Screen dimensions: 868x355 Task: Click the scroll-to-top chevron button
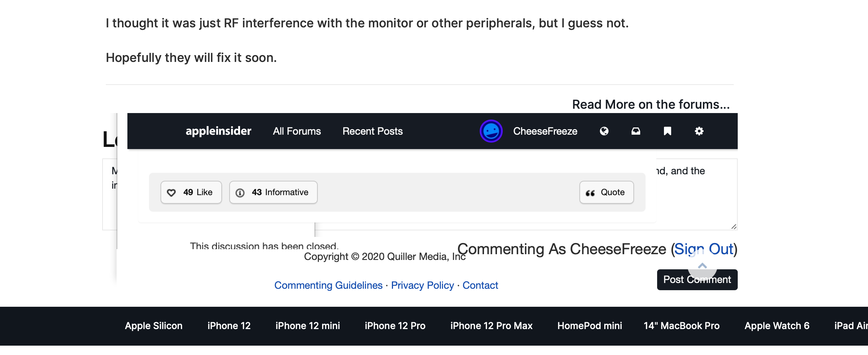tap(702, 266)
